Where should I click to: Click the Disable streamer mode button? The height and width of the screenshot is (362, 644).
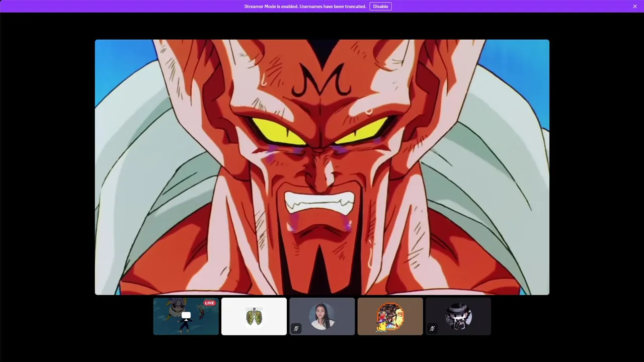(380, 7)
